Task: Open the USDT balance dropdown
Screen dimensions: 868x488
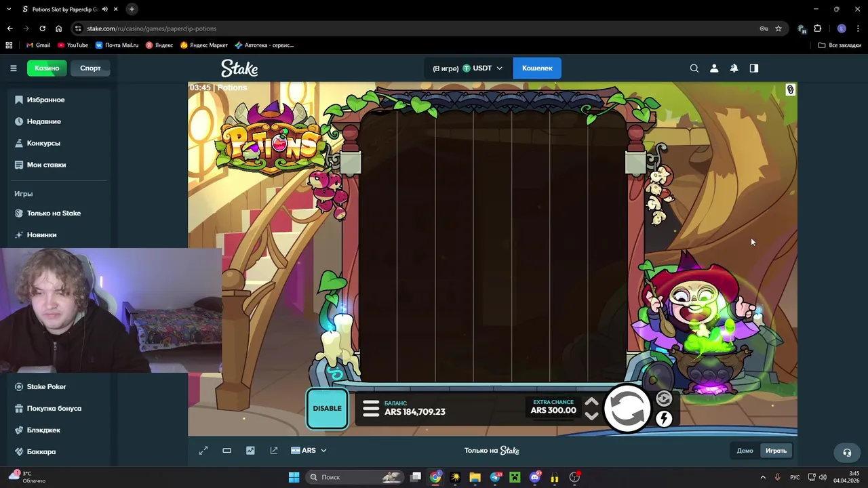Action: [x=467, y=68]
